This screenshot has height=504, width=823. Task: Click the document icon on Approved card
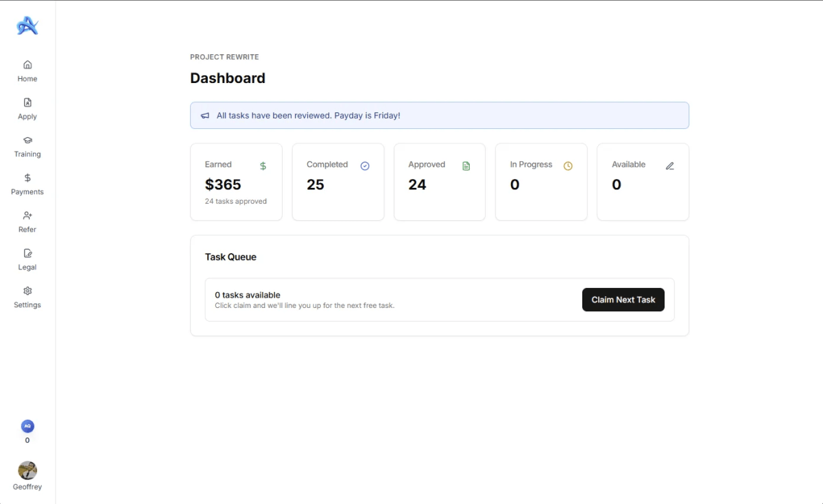pos(466,166)
